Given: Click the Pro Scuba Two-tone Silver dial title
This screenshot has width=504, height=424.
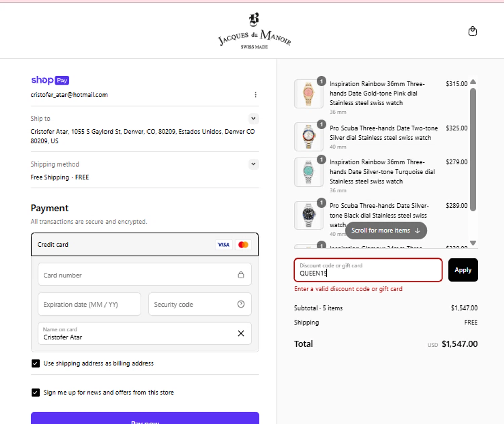Looking at the screenshot, I should click(x=384, y=133).
